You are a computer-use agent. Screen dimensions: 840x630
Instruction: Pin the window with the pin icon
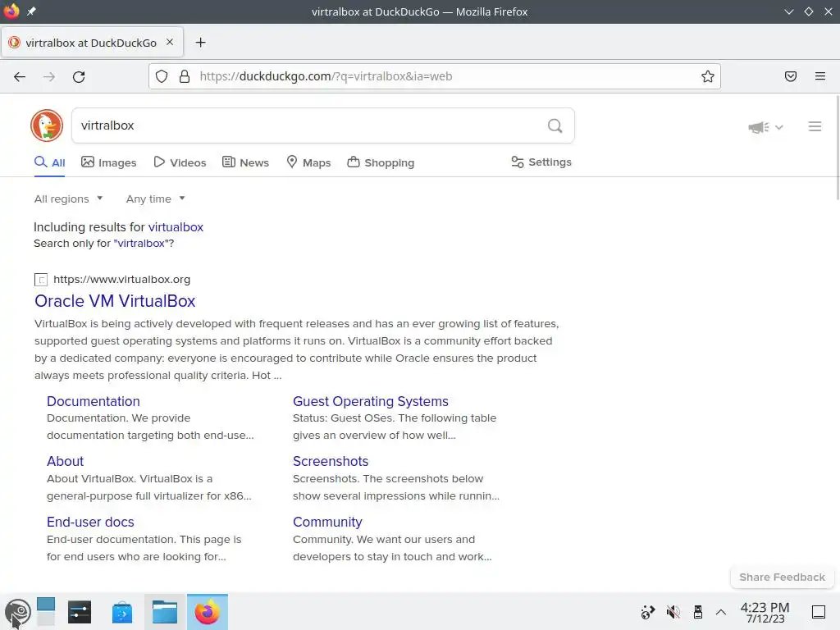[x=32, y=11]
